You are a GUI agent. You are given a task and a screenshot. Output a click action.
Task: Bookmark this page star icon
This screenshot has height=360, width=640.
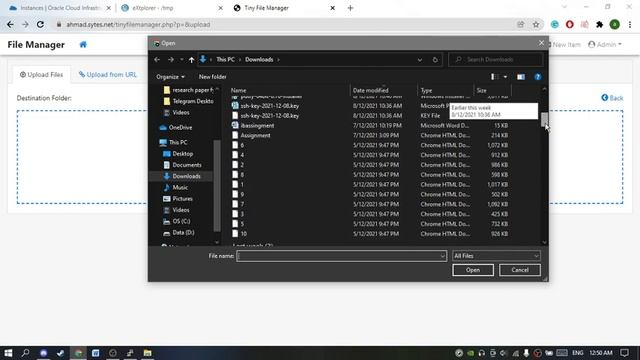pyautogui.click(x=536, y=24)
